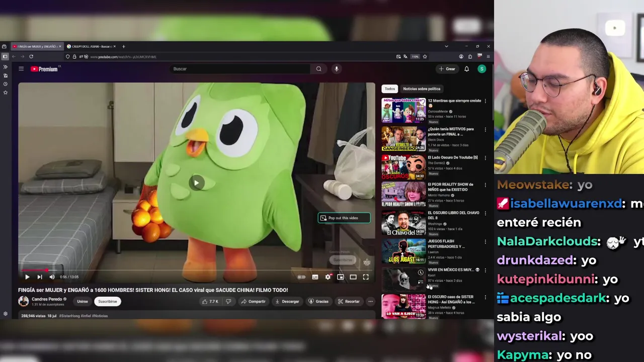Switch to the FINGÍA ser MUJER browser tab
Image resolution: width=644 pixels, height=362 pixels.
[x=37, y=46]
